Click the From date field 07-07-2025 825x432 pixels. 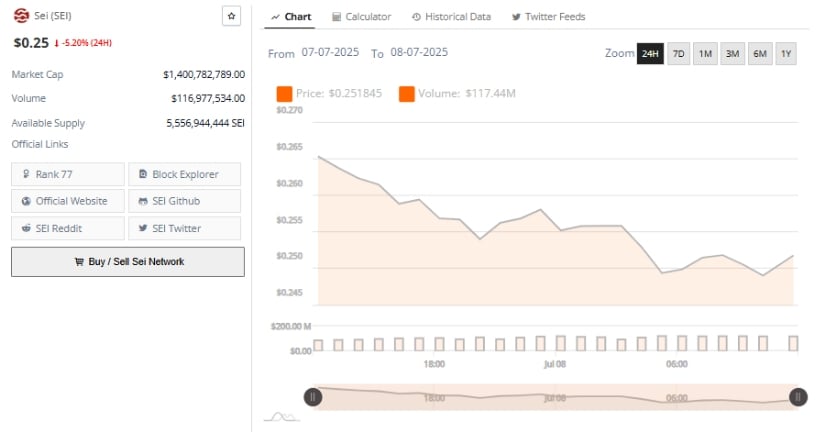[330, 52]
